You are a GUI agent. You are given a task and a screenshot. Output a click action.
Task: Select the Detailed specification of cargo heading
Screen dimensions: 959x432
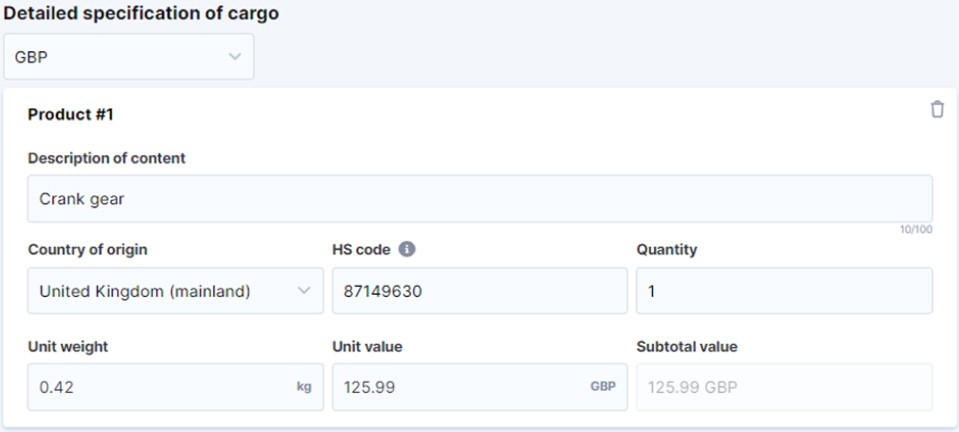click(141, 14)
